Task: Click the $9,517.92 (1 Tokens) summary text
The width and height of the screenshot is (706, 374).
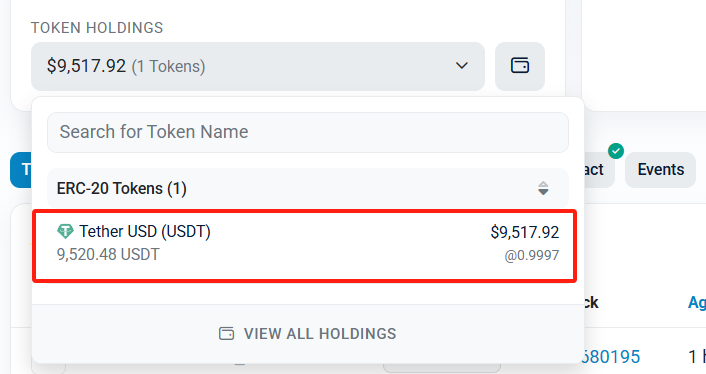Action: pyautogui.click(x=126, y=66)
